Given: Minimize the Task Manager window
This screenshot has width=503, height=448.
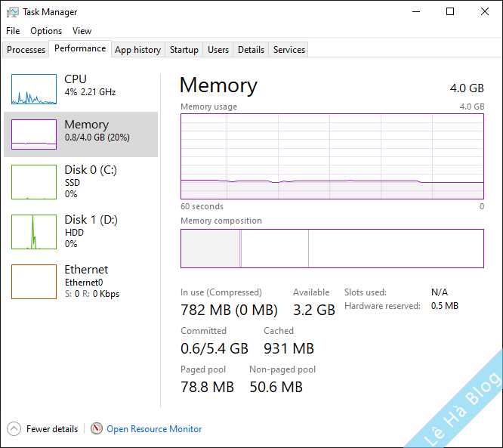Looking at the screenshot, I should click(x=416, y=12).
